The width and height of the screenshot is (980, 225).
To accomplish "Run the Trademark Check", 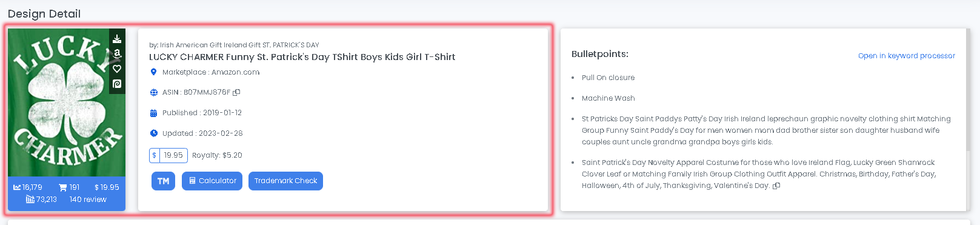I will [x=285, y=181].
